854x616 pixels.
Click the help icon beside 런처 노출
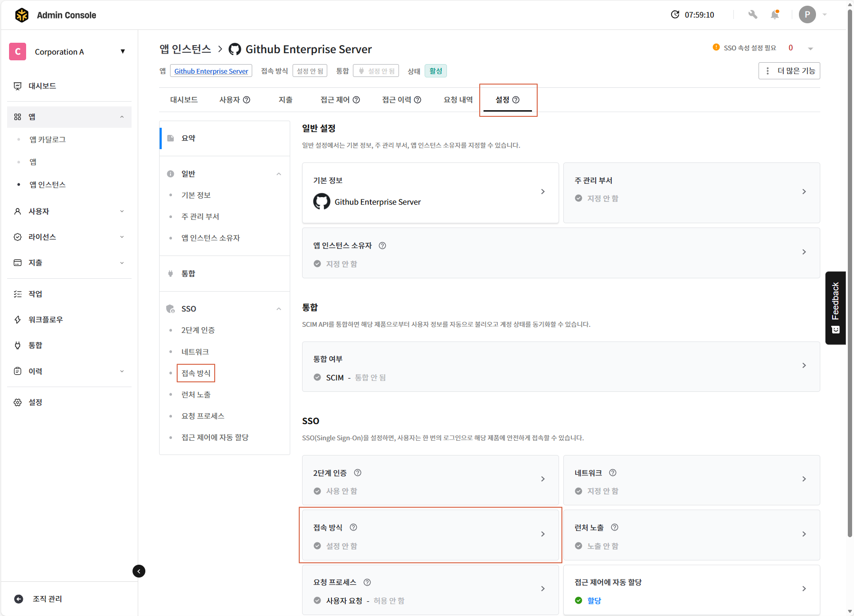coord(615,527)
